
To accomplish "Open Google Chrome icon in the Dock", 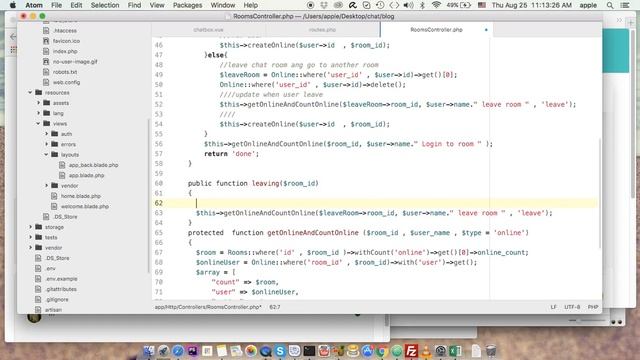I will tap(382, 351).
